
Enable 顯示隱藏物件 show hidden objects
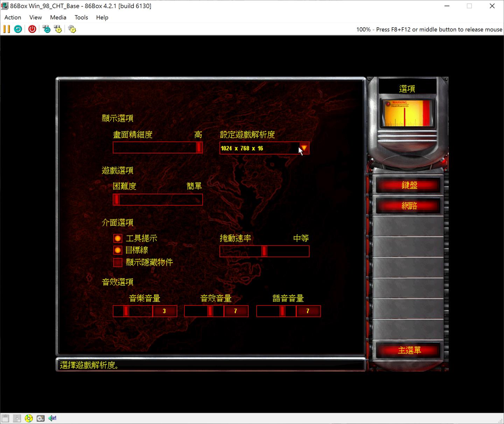pyautogui.click(x=118, y=262)
